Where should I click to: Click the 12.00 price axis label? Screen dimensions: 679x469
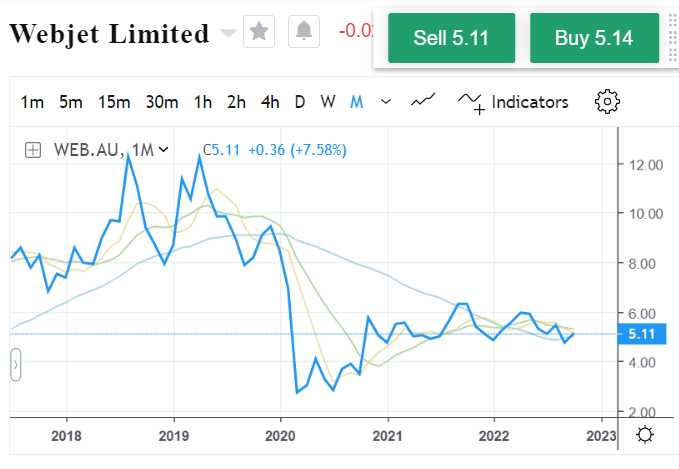(x=646, y=165)
